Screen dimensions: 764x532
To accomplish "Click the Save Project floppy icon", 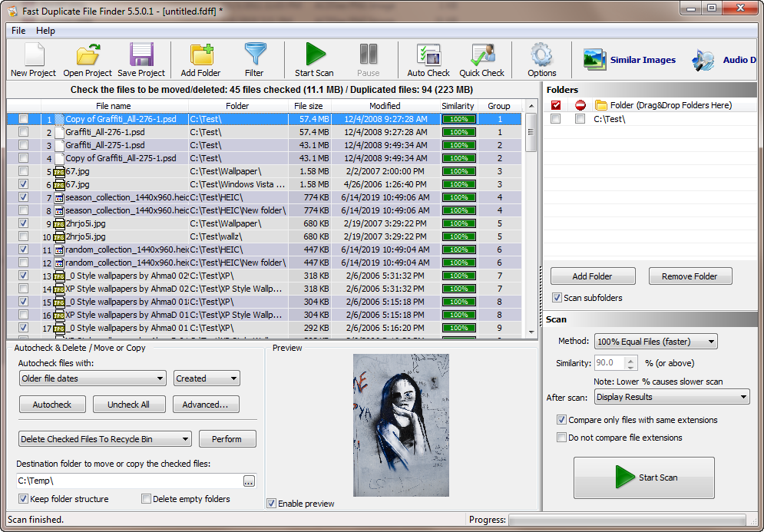I will coord(141,55).
